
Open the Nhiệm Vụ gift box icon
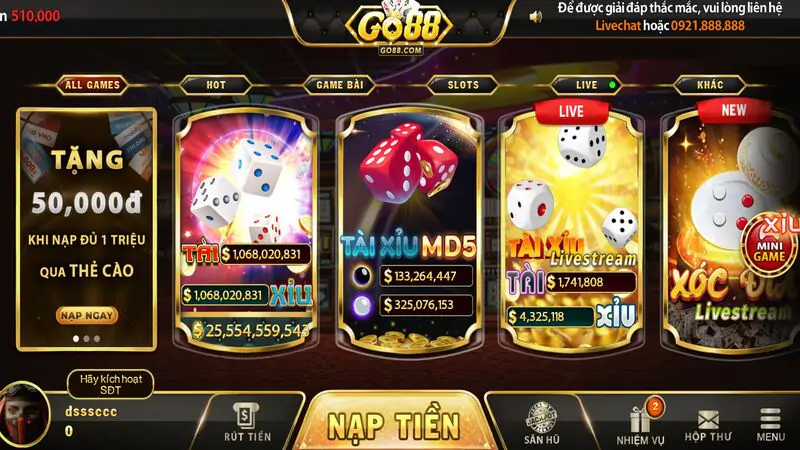pos(640,419)
